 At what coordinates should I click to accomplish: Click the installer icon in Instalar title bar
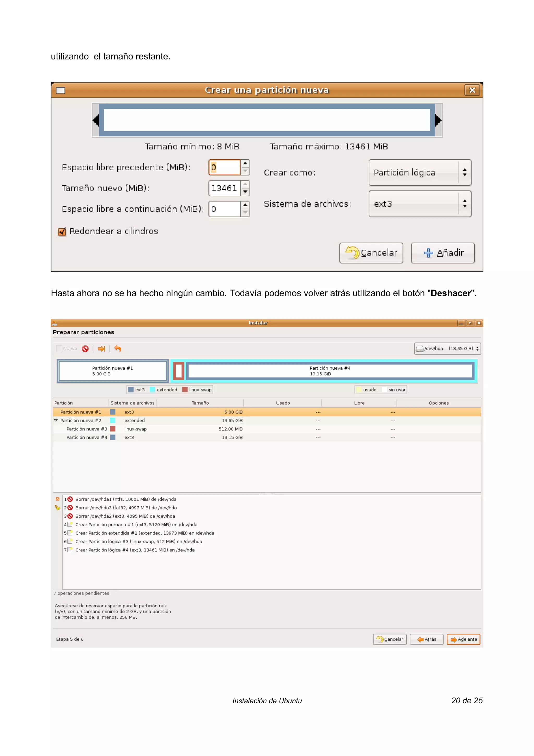point(54,323)
